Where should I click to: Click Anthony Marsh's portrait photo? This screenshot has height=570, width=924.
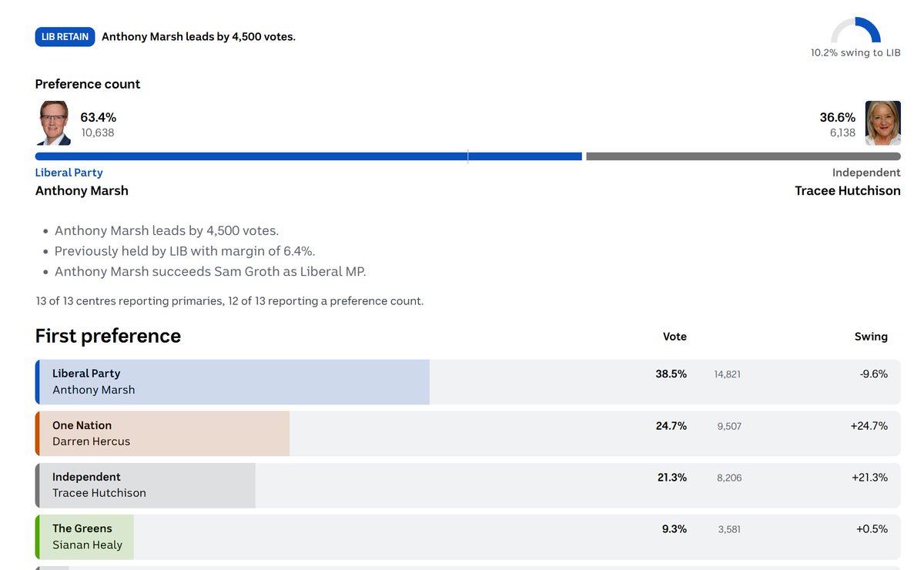coord(55,123)
